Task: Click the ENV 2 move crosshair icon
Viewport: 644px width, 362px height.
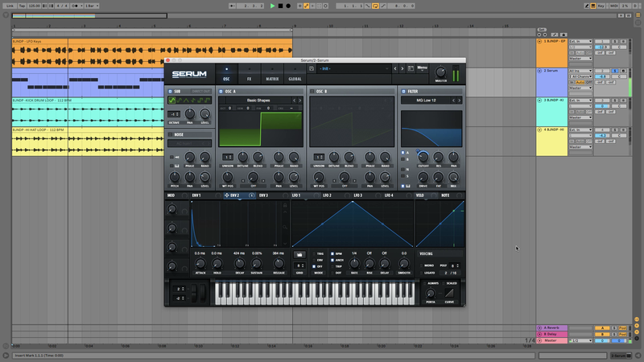Action: (x=227, y=195)
